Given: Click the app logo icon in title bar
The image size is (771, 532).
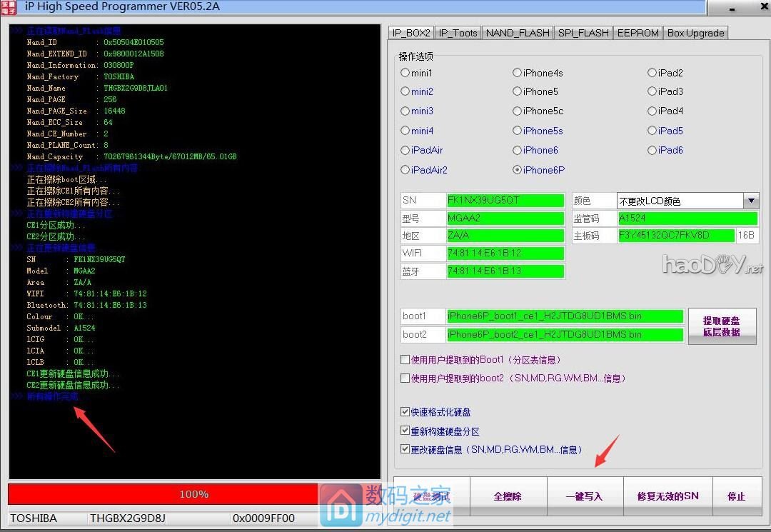Looking at the screenshot, I should [x=9, y=7].
